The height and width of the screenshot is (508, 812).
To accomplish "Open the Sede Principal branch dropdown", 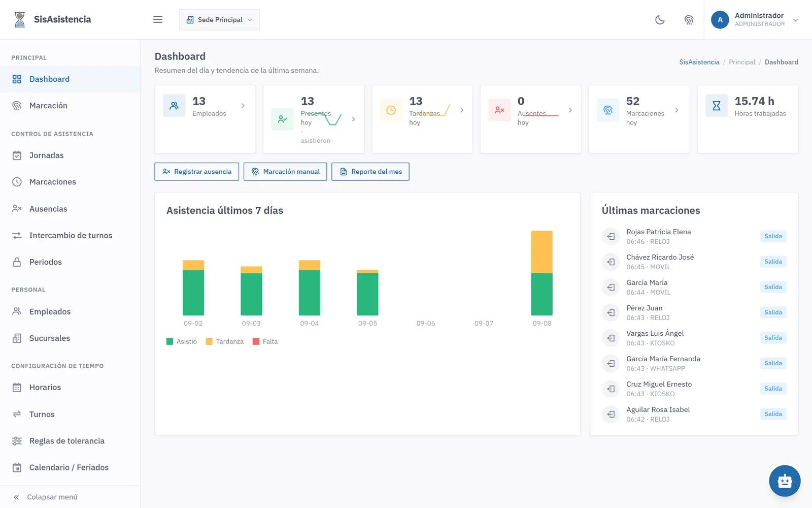I will 219,20.
